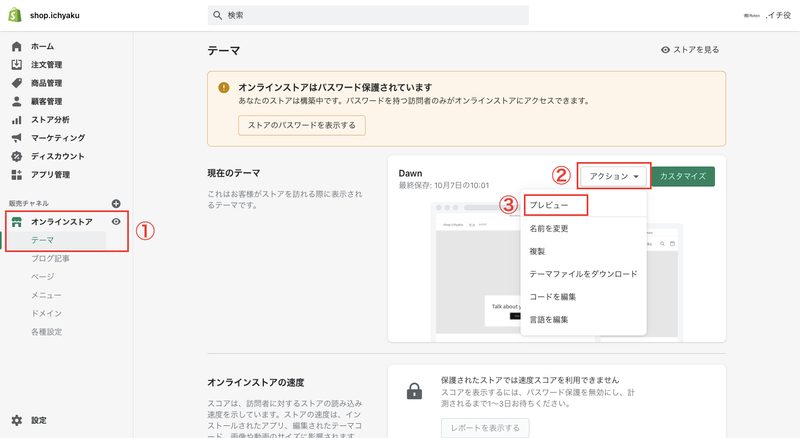Click the ホーム house icon in the sidebar
The image size is (800, 438).
pos(17,46)
